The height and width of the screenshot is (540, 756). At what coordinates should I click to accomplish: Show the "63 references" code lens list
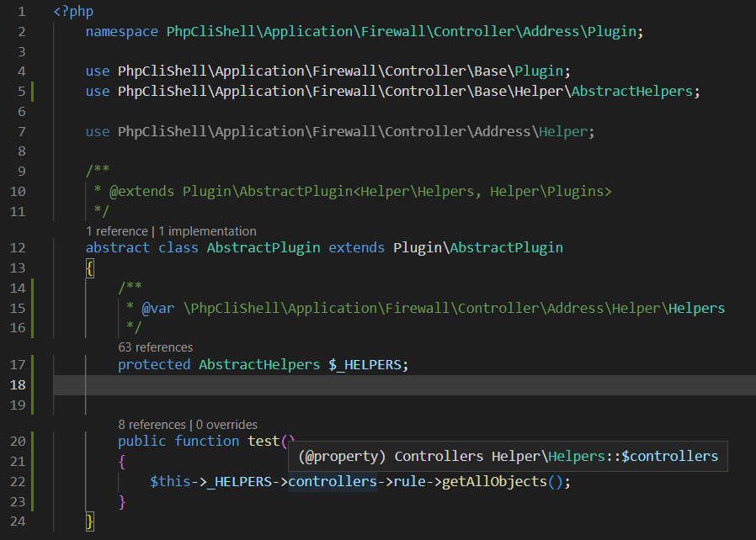pyautogui.click(x=155, y=347)
